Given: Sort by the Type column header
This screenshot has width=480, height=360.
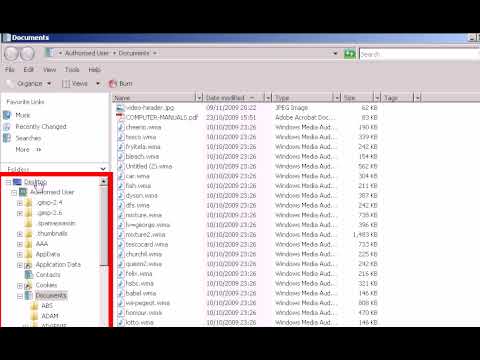Looking at the screenshot, I should (303, 98).
